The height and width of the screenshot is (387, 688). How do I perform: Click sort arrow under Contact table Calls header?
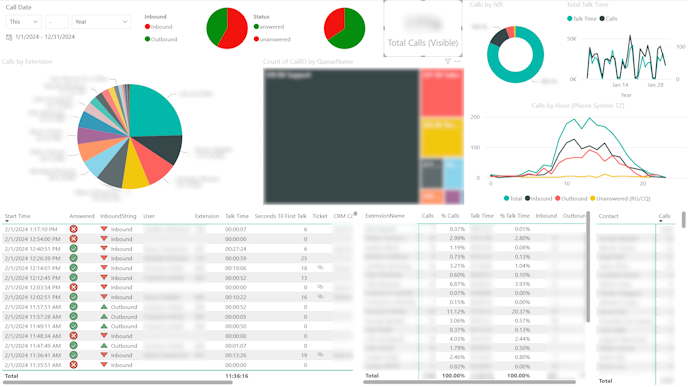tap(661, 221)
